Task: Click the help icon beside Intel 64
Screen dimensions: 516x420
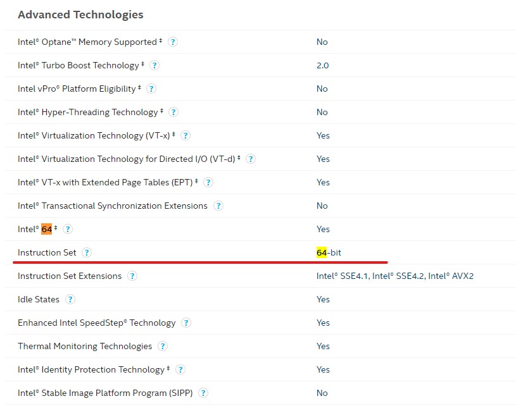Action: point(68,229)
